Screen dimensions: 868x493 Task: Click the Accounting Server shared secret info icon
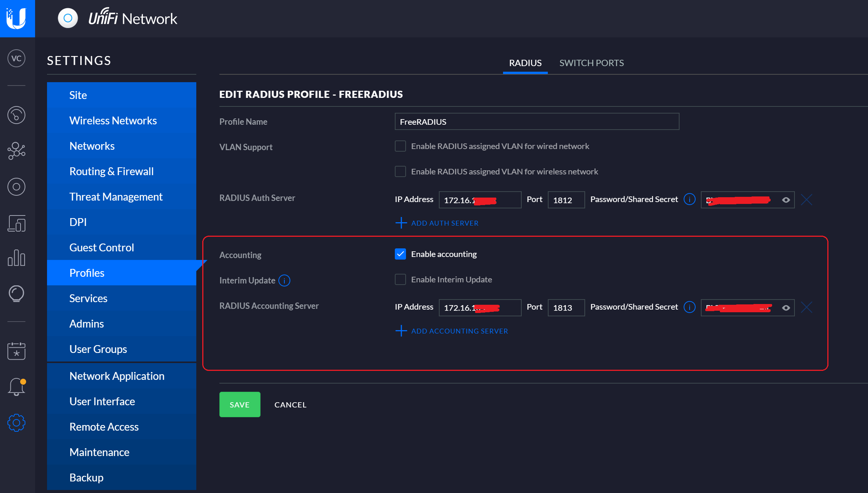pyautogui.click(x=689, y=307)
